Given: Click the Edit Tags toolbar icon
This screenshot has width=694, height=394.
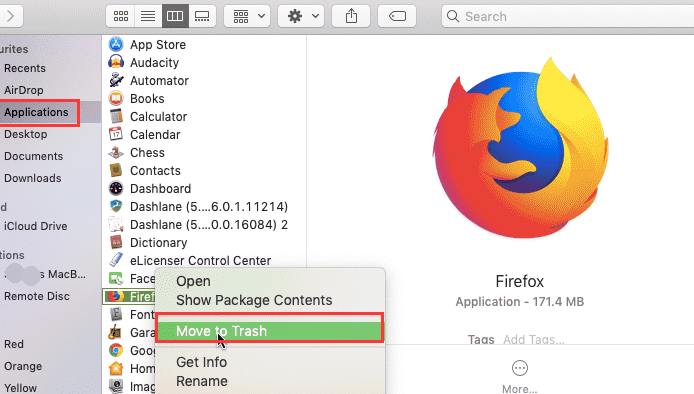Looking at the screenshot, I should 397,16.
